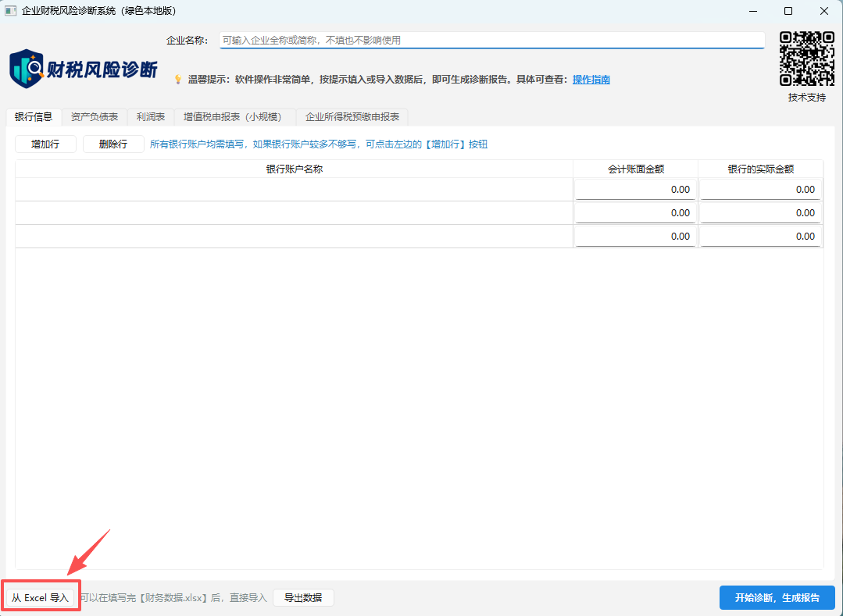Click second row 会计账面金额 field

[635, 213]
